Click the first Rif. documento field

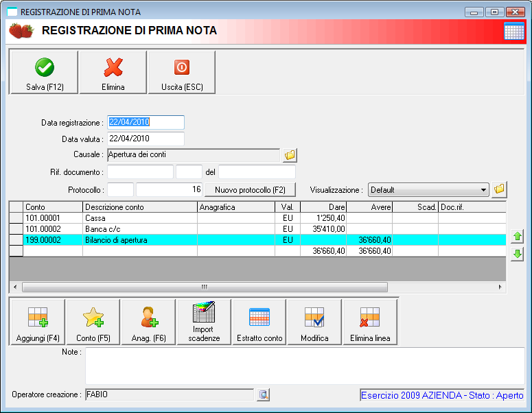(141, 172)
